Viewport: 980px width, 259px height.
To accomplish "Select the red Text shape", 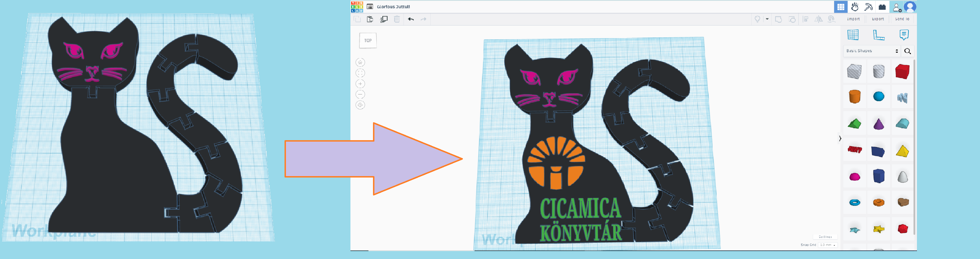I will (x=854, y=150).
